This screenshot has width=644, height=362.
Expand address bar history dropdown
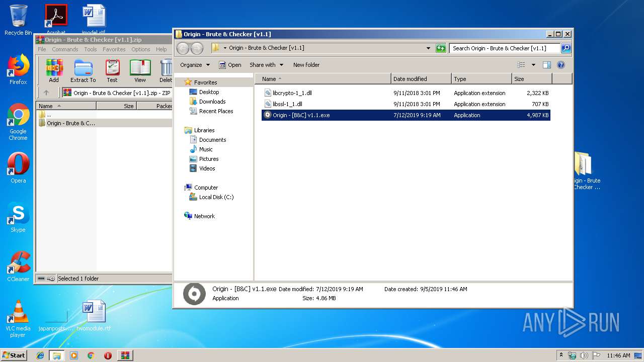428,48
